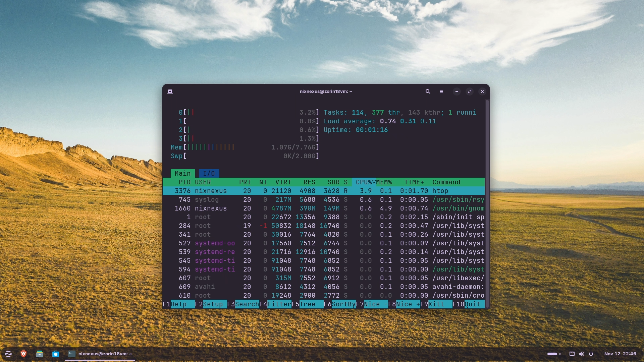Select the syslog process row
This screenshot has width=644, height=362.
click(x=302, y=199)
